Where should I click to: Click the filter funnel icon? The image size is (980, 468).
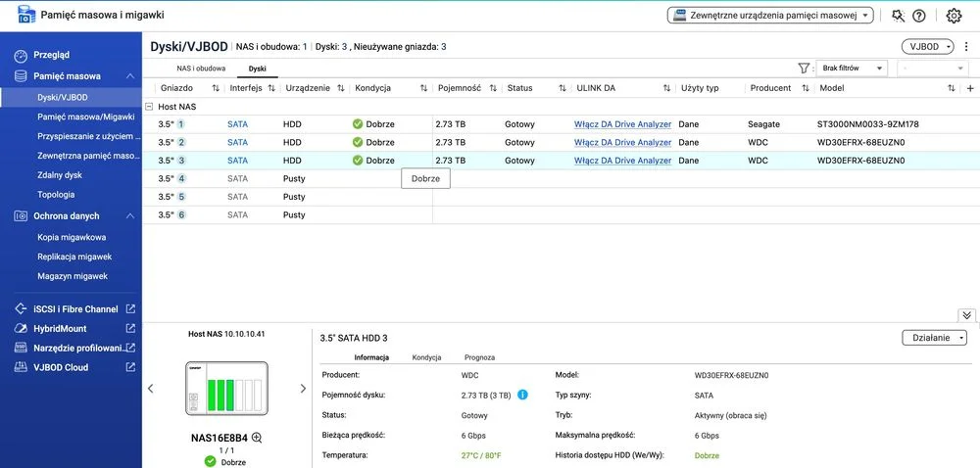point(804,68)
